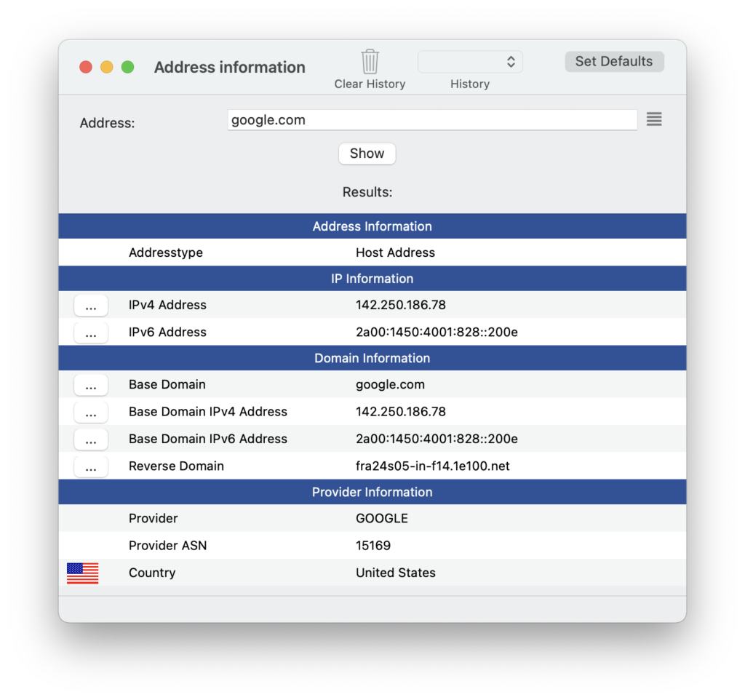The image size is (745, 700).
Task: Select the IPv6 Address value 2a00:1450:4001:828::200e
Action: coord(437,333)
